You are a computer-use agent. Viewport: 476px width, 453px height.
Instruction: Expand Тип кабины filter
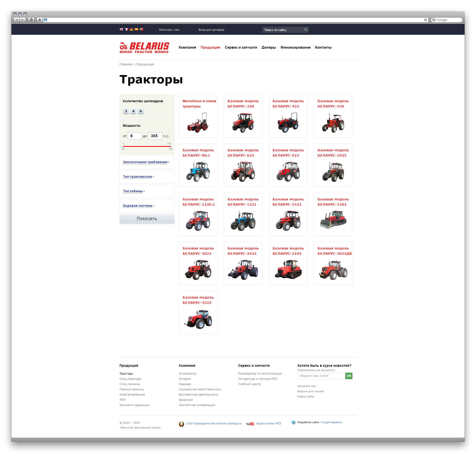[133, 191]
